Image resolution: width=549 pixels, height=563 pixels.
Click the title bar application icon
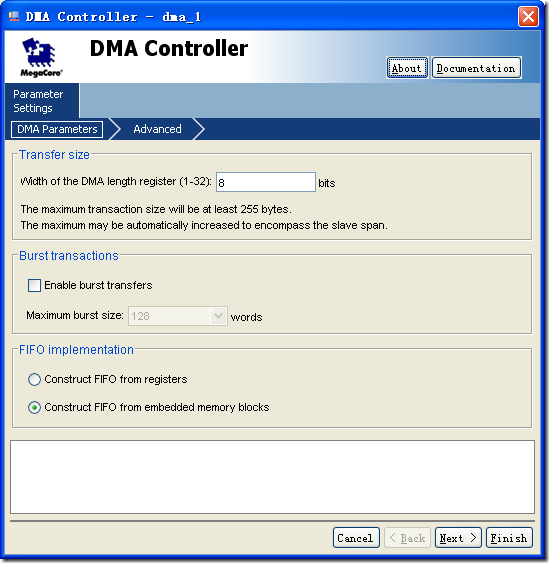pos(14,17)
